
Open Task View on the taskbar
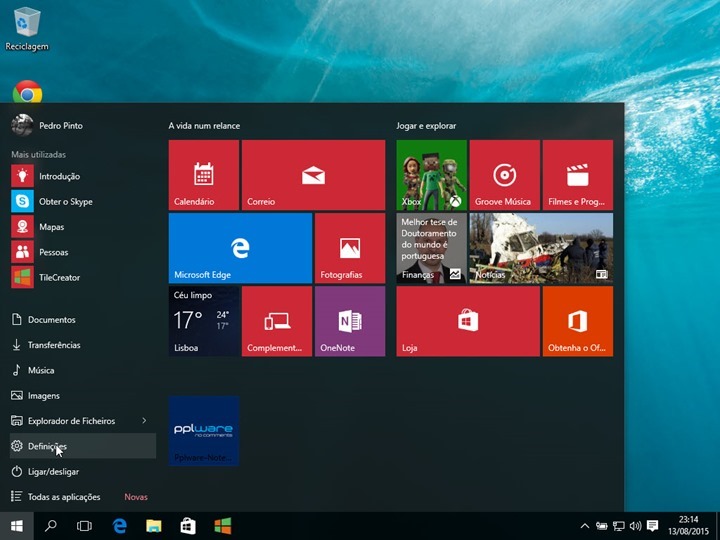pyautogui.click(x=84, y=526)
